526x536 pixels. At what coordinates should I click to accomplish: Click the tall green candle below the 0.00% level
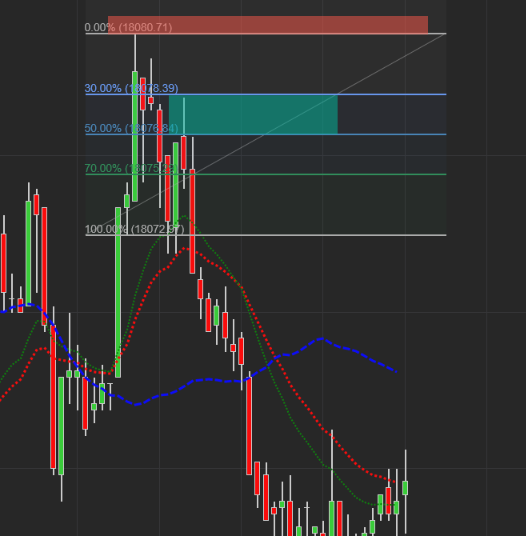(135, 137)
